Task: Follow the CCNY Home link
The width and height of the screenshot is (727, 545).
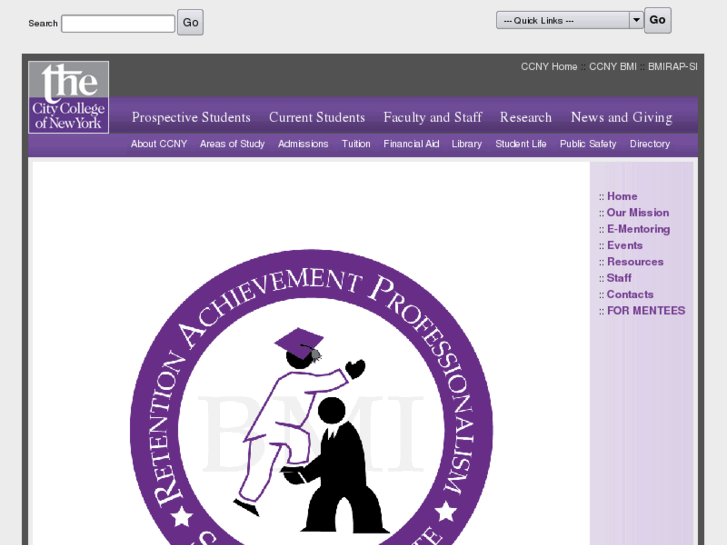Action: (x=549, y=67)
